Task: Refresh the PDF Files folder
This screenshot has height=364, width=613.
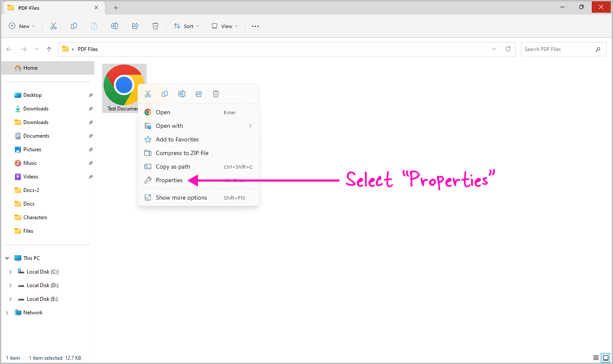Action: [x=508, y=49]
